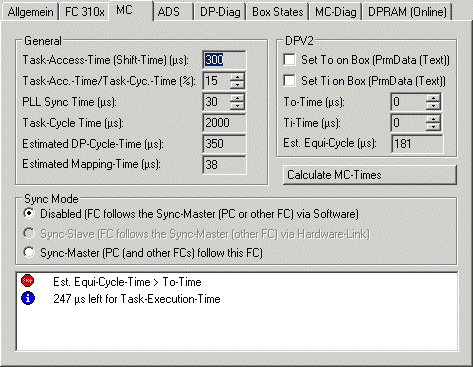Viewport: 473px width, 367px height.
Task: Select the Est. Equi-Cycle-Time error message
Action: click(x=127, y=282)
